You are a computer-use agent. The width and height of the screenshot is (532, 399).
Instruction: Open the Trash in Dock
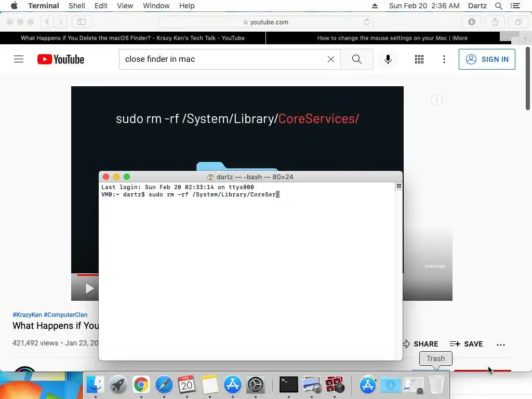click(x=436, y=385)
